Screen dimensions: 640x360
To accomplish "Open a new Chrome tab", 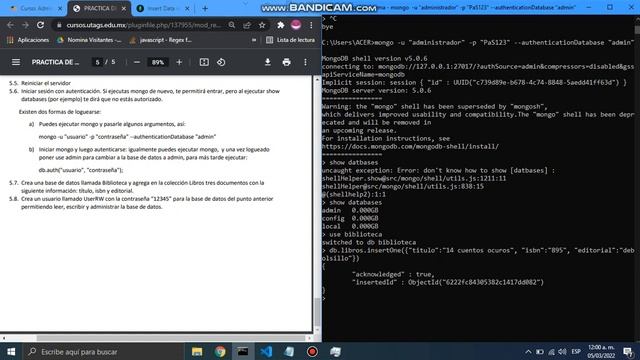I will (x=205, y=8).
